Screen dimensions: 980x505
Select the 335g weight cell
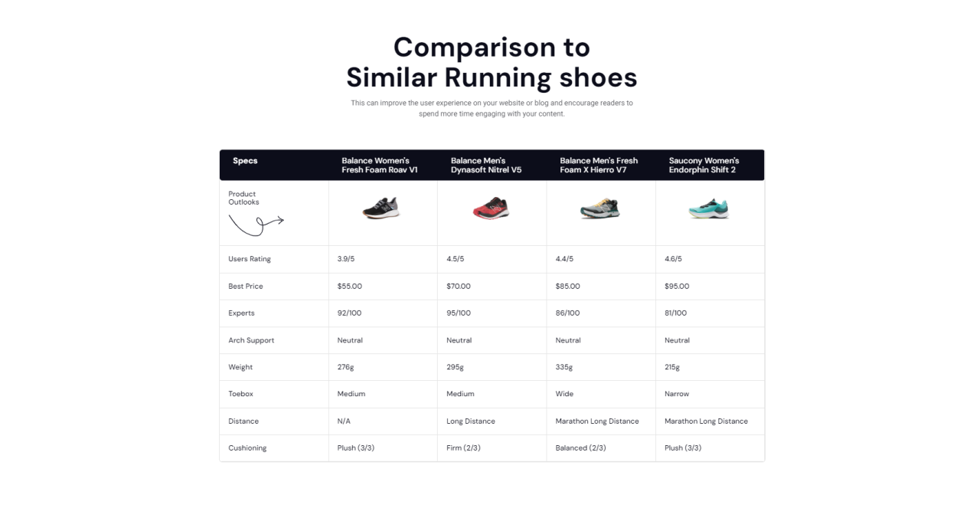[564, 367]
